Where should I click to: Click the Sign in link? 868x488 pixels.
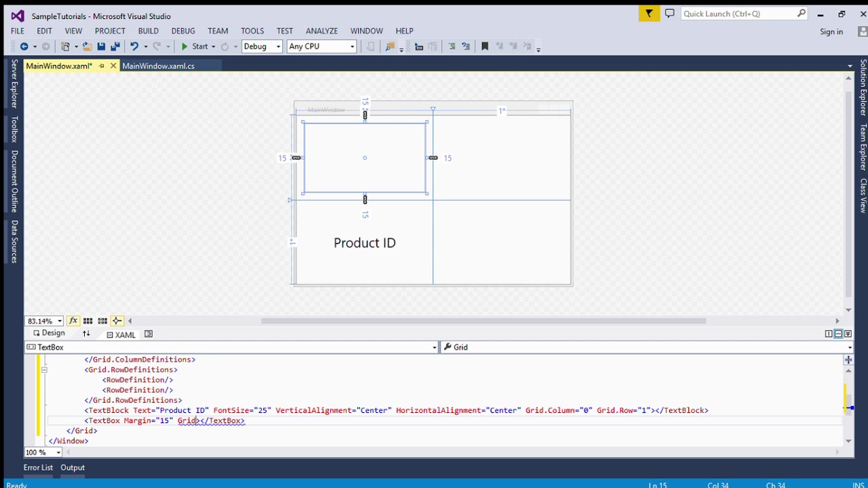pyautogui.click(x=831, y=32)
